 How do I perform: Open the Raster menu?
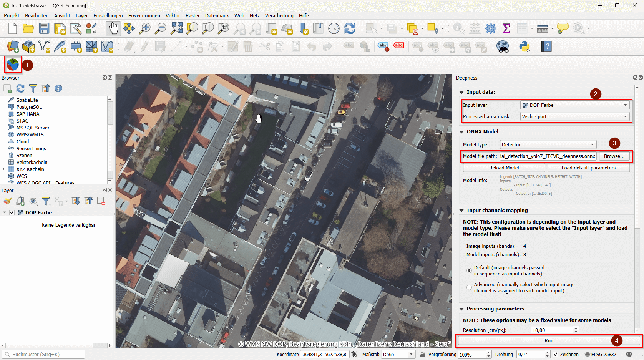tap(192, 15)
